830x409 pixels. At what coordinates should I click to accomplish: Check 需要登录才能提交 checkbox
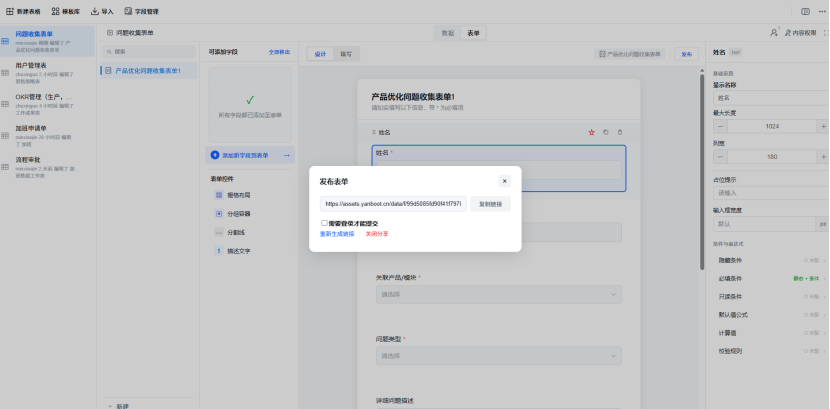[324, 223]
